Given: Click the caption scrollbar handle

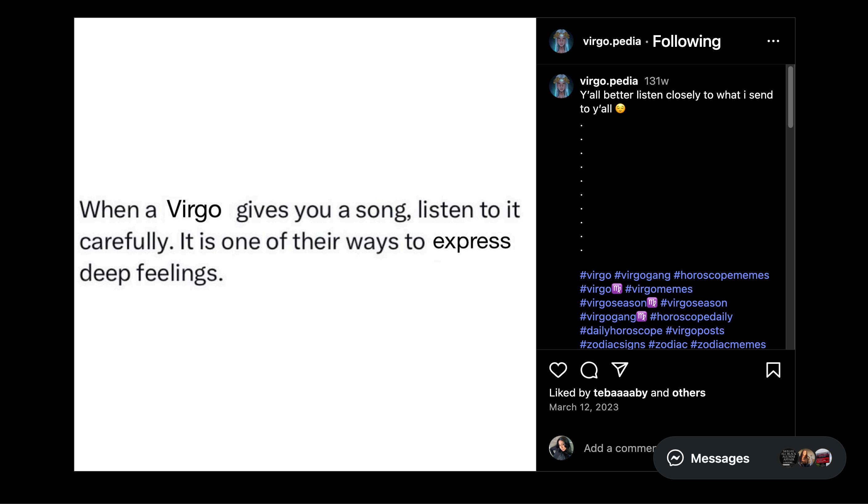Looking at the screenshot, I should coord(791,97).
